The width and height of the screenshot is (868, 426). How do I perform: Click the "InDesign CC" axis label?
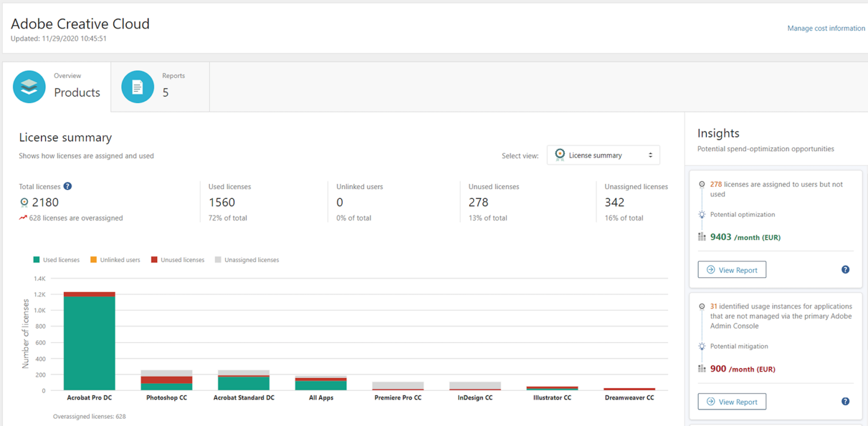475,398
